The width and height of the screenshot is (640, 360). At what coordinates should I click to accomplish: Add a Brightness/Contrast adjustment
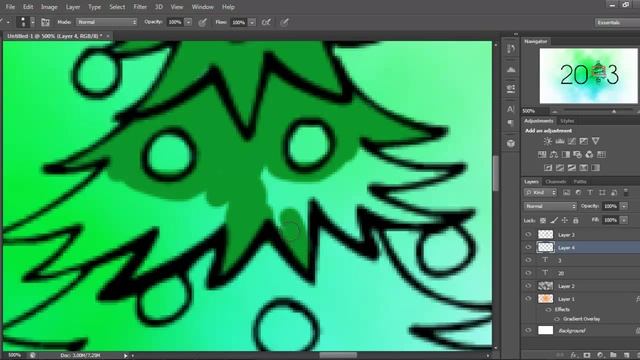tap(548, 141)
